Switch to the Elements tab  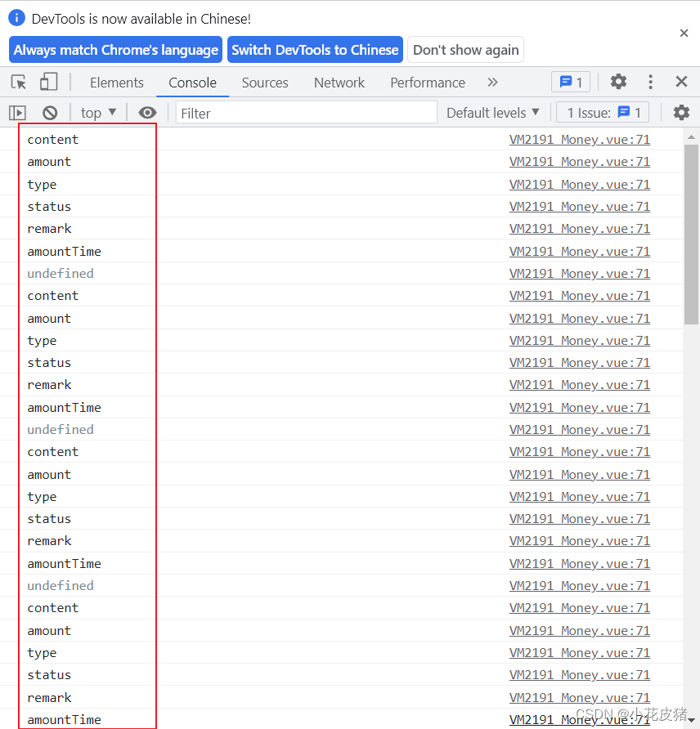click(117, 83)
